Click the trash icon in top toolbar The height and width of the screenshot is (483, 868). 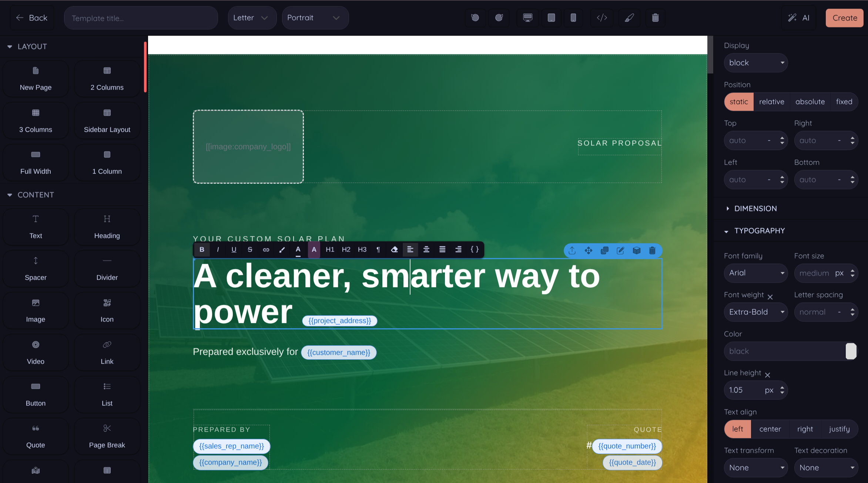point(655,18)
